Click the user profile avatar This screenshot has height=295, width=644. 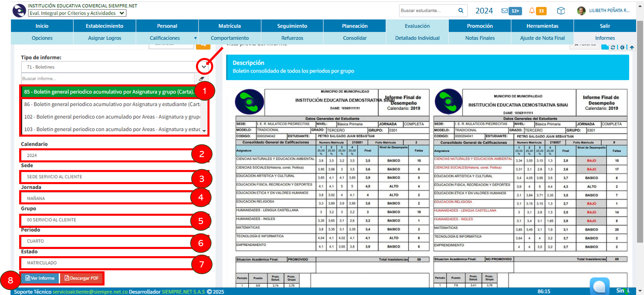point(581,11)
